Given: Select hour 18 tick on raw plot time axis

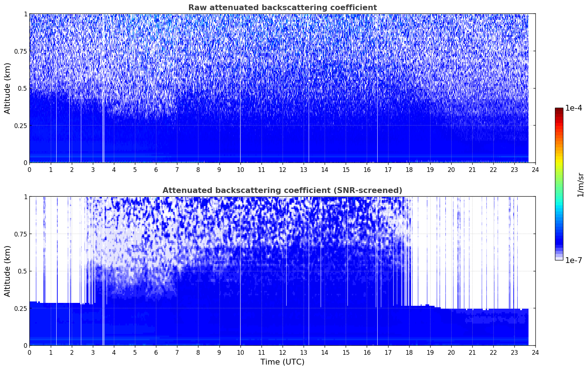Looking at the screenshot, I should tap(409, 169).
